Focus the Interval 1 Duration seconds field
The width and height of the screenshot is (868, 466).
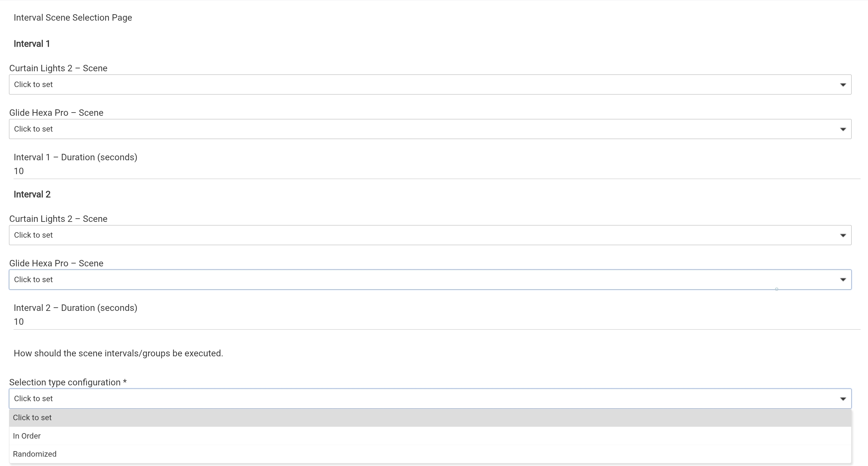[x=435, y=171]
